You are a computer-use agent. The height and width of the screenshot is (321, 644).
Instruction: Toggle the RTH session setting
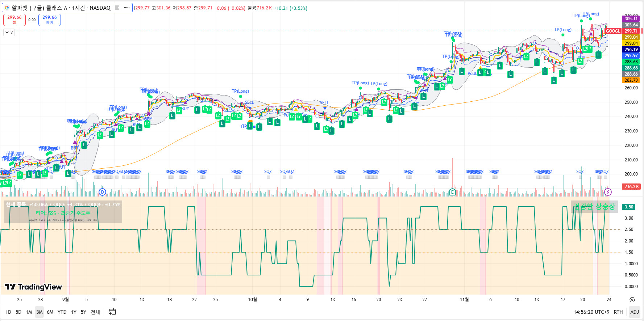(x=618, y=312)
